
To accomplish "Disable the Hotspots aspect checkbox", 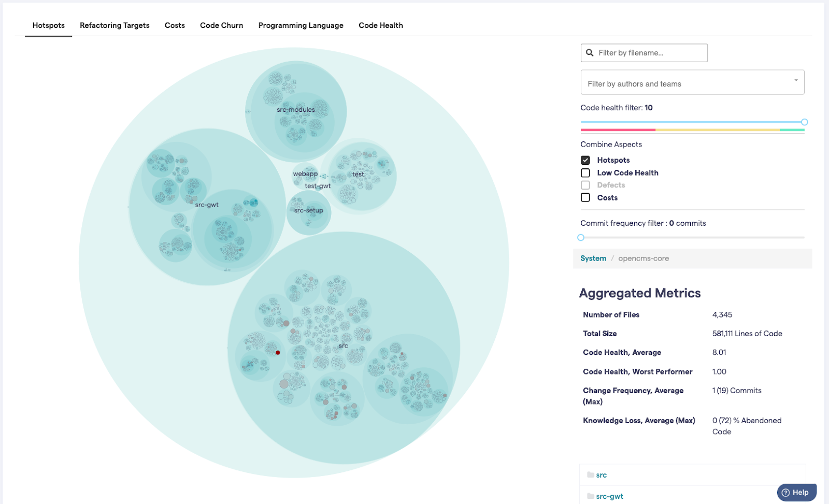I will (x=585, y=160).
